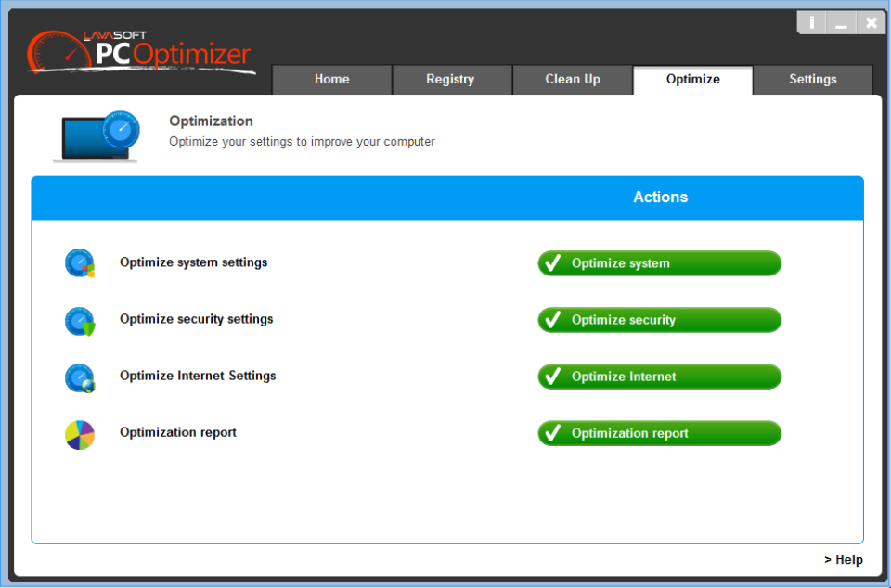Click the system settings gauge icon
The width and height of the screenshot is (891, 588).
80,263
